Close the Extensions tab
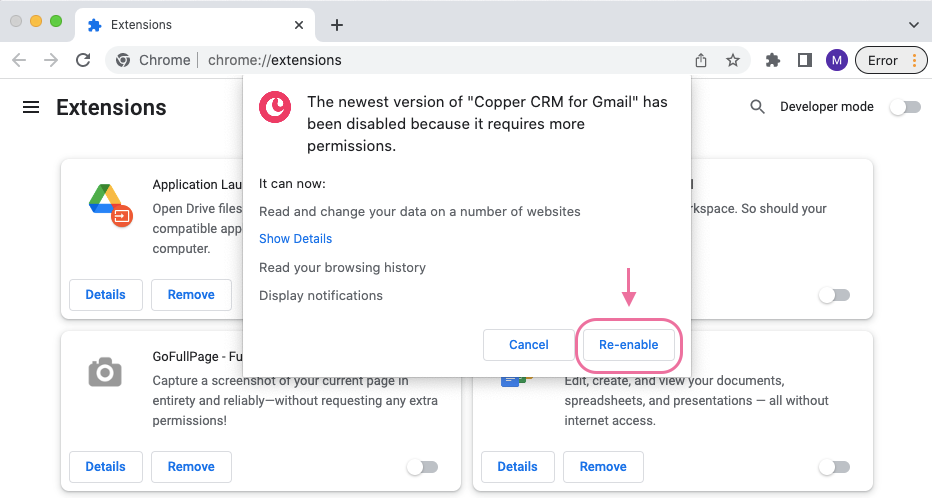The height and width of the screenshot is (498, 932). 299,25
